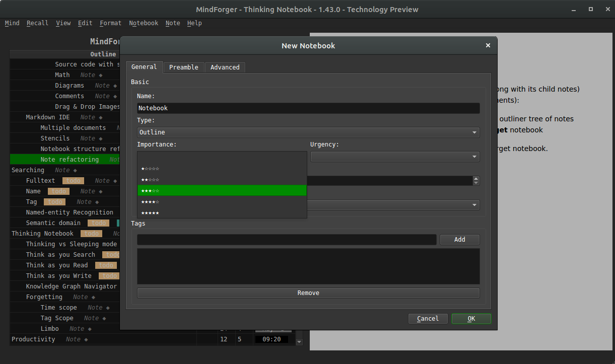Screen dimensions: 615x364
Task: Set importance to five stars
Action: 222,213
